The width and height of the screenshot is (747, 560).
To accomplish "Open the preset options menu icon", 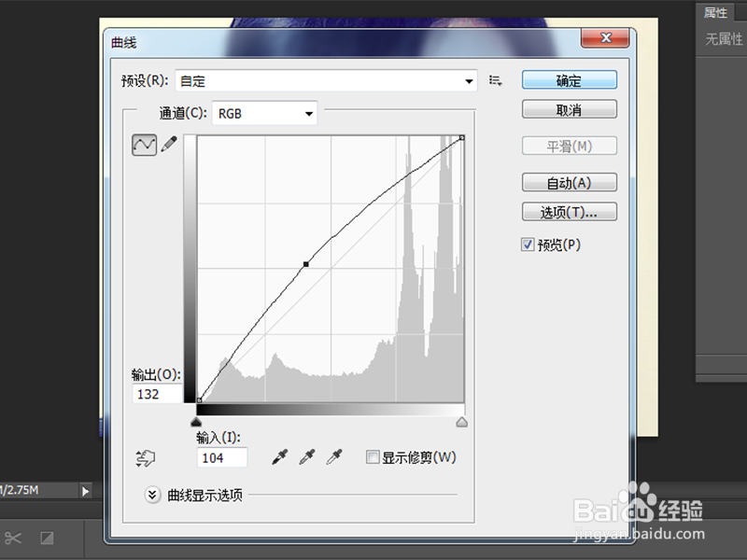I will tap(496, 80).
